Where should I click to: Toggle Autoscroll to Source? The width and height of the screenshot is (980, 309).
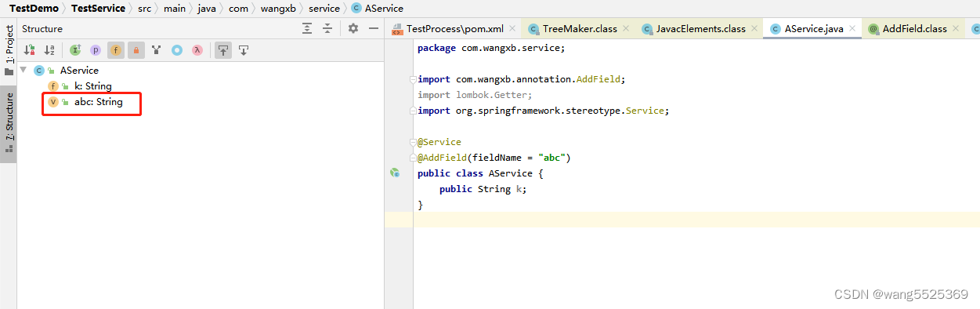(223, 50)
